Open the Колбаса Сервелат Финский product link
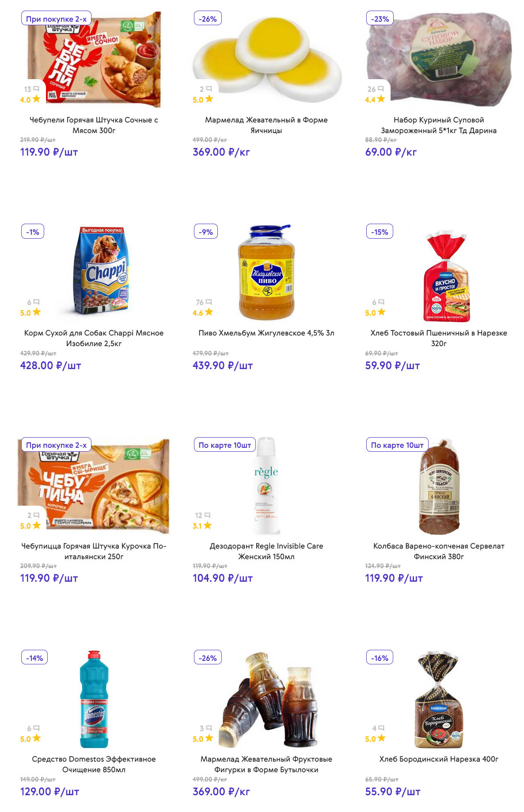524x812 pixels. pyautogui.click(x=438, y=551)
